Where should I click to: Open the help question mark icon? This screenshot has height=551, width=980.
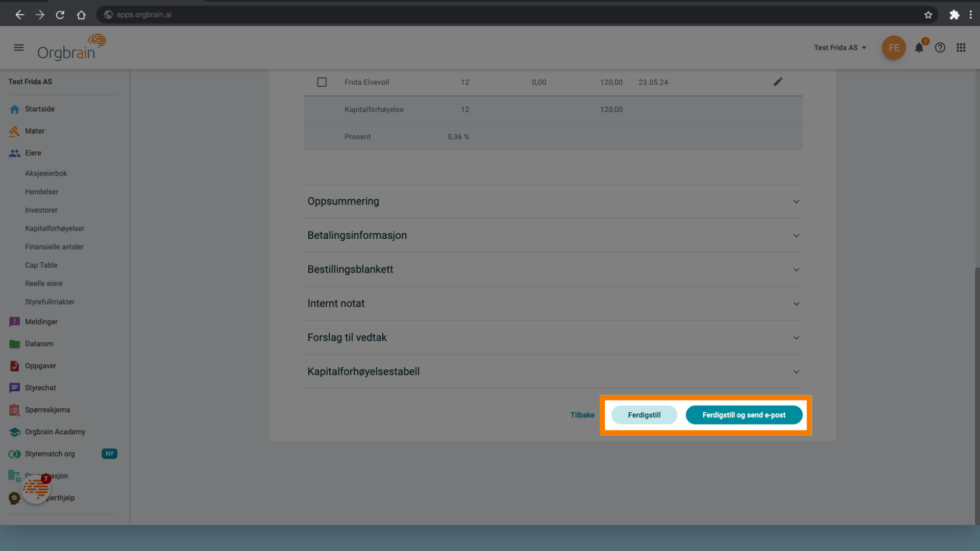click(940, 48)
